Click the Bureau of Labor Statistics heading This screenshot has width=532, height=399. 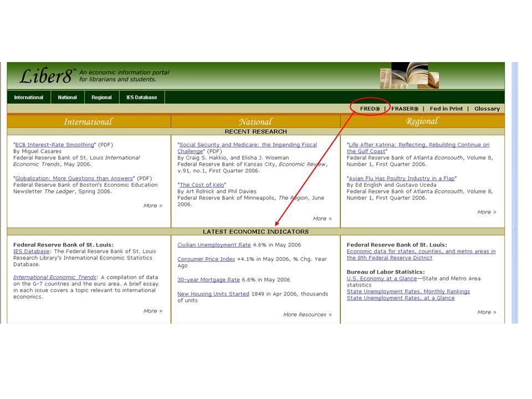click(386, 272)
